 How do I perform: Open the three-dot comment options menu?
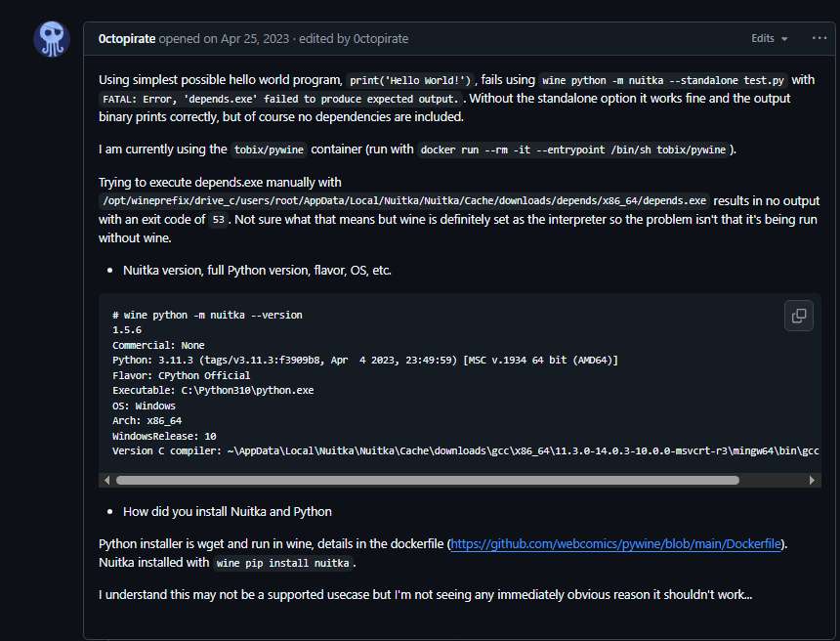[x=819, y=38]
